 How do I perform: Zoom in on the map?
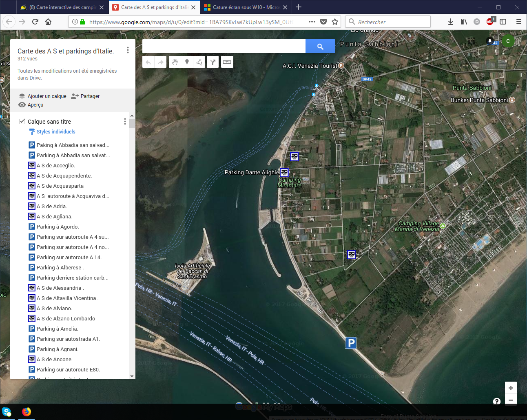point(511,388)
